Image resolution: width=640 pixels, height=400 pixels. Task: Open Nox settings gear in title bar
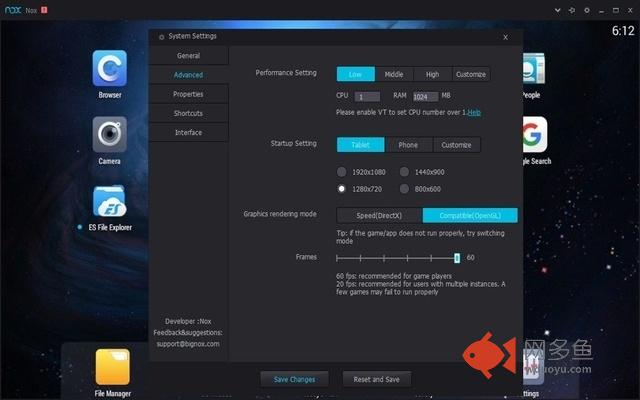587,10
